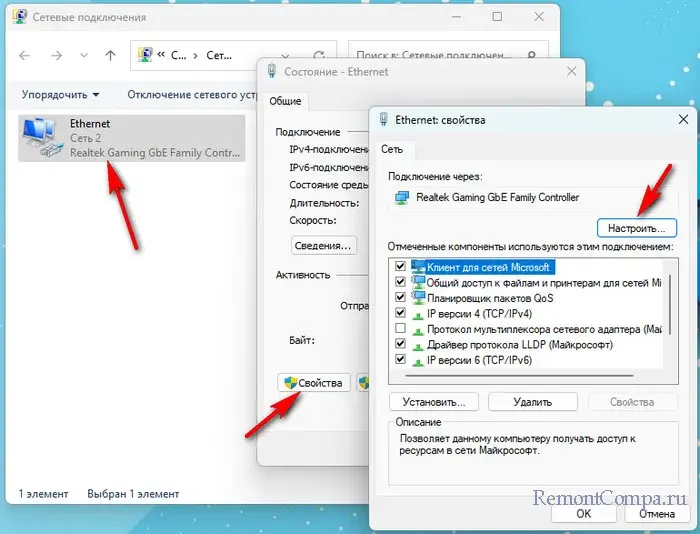
Task: Switch to Общие tab in Состояние window
Action: tap(285, 101)
